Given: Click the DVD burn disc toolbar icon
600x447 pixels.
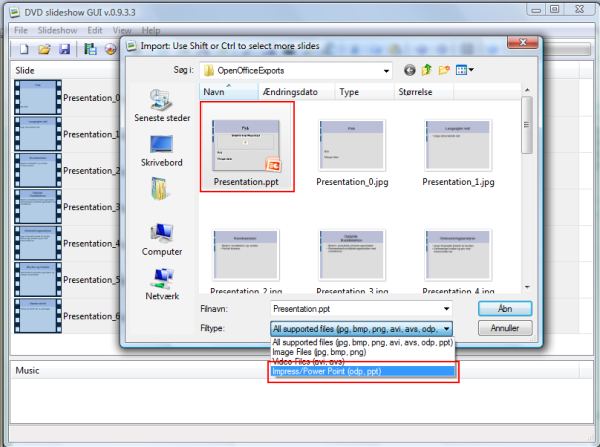Looking at the screenshot, I should (x=111, y=49).
